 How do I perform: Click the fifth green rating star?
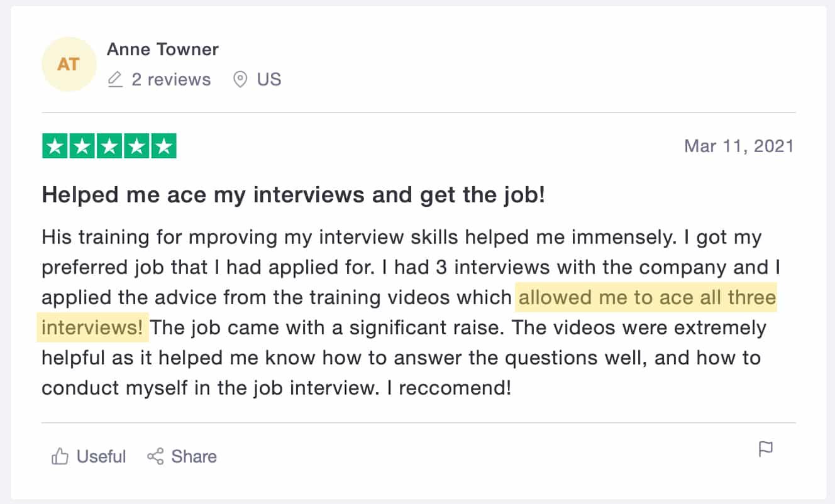pyautogui.click(x=163, y=146)
